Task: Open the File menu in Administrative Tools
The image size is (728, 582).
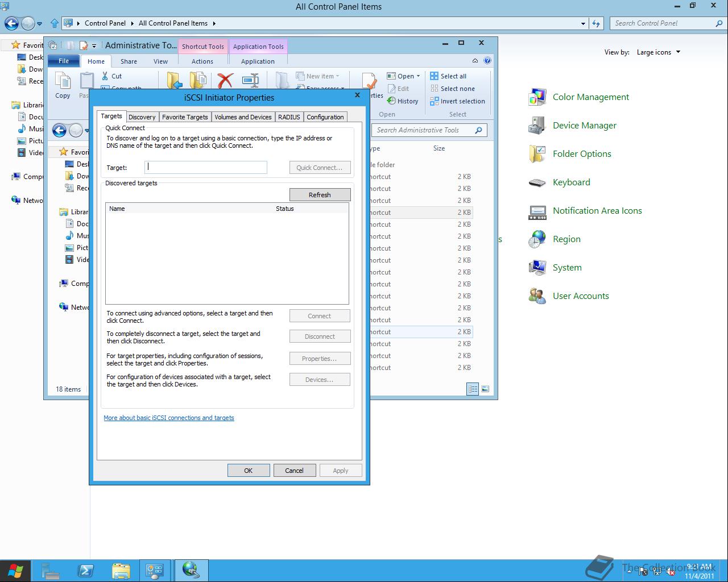Action: [x=64, y=61]
